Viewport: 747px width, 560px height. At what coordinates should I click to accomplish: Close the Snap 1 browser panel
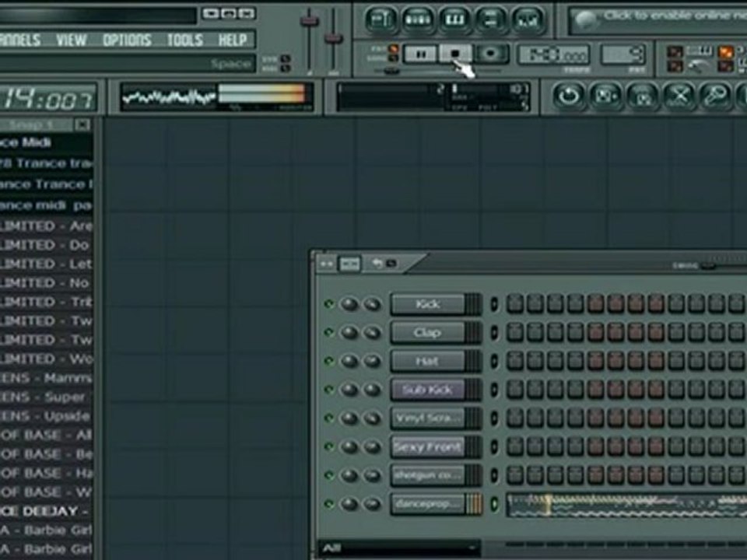coord(82,124)
